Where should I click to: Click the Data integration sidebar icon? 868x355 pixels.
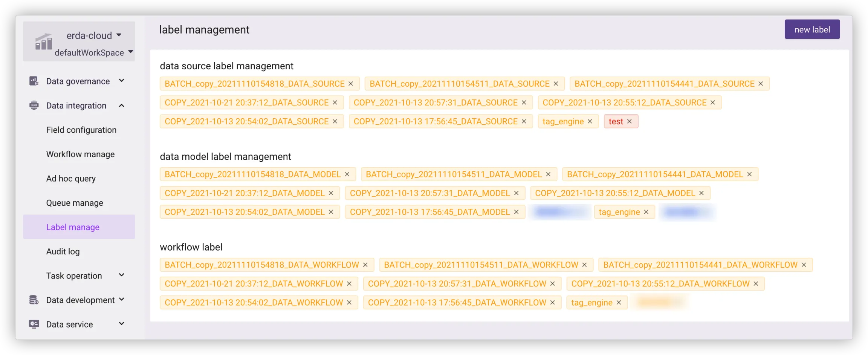(x=34, y=106)
